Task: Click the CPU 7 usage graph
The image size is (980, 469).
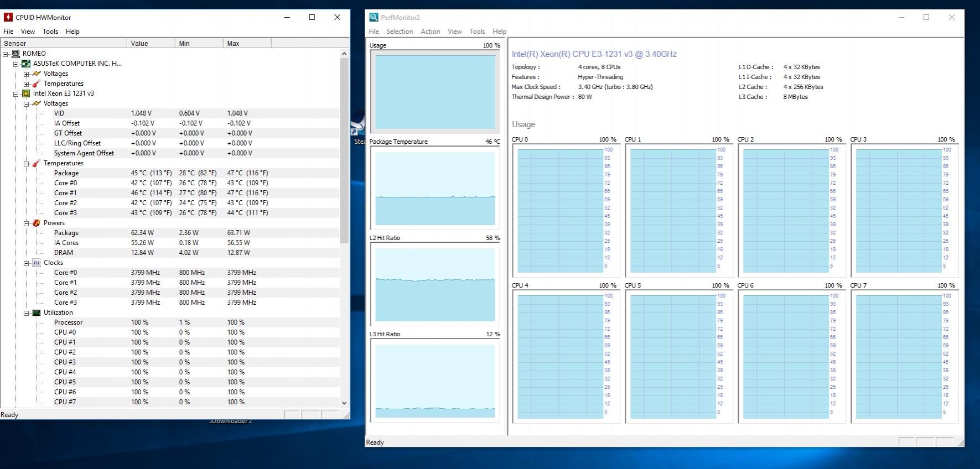Action: (904, 357)
